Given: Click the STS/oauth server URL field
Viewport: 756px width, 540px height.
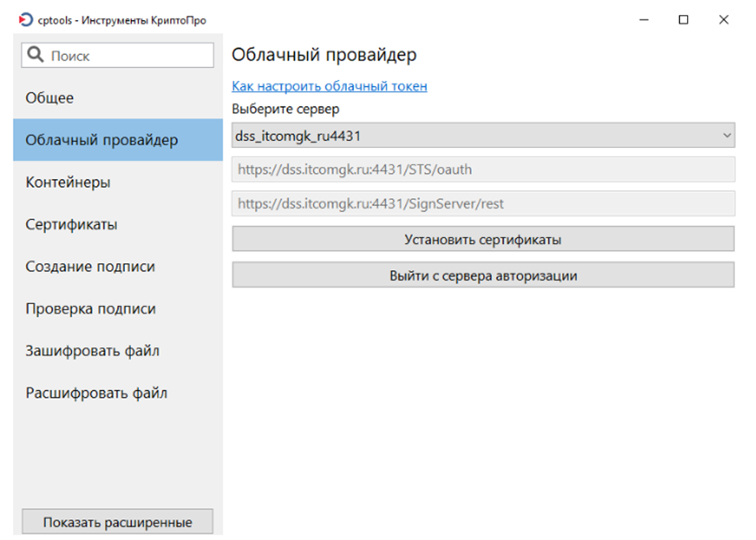Looking at the screenshot, I should click(483, 169).
